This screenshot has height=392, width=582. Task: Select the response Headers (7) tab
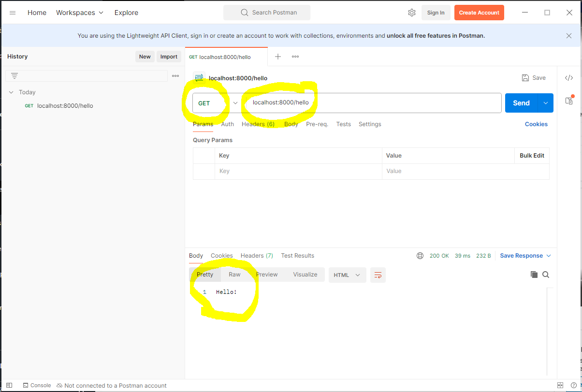(257, 256)
